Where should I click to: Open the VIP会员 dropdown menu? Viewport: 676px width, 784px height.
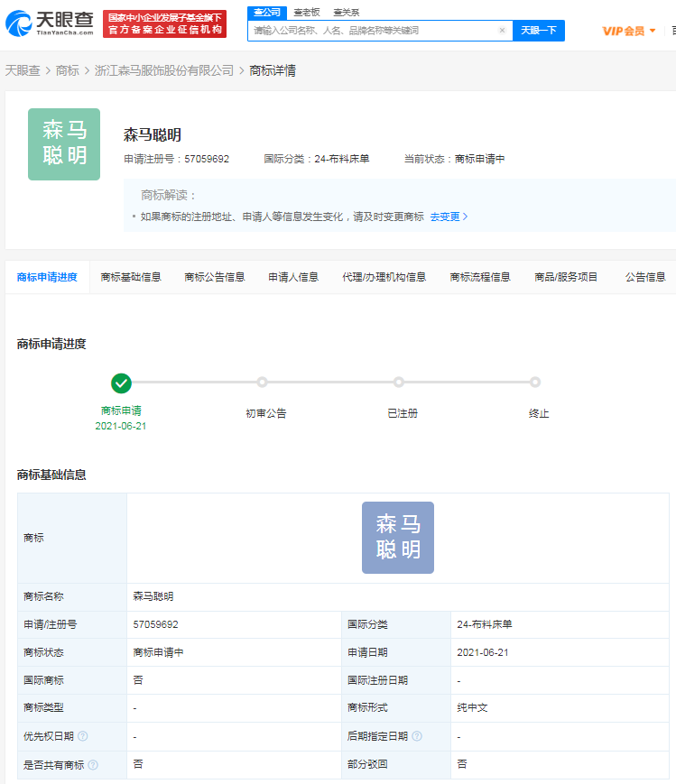tap(629, 31)
